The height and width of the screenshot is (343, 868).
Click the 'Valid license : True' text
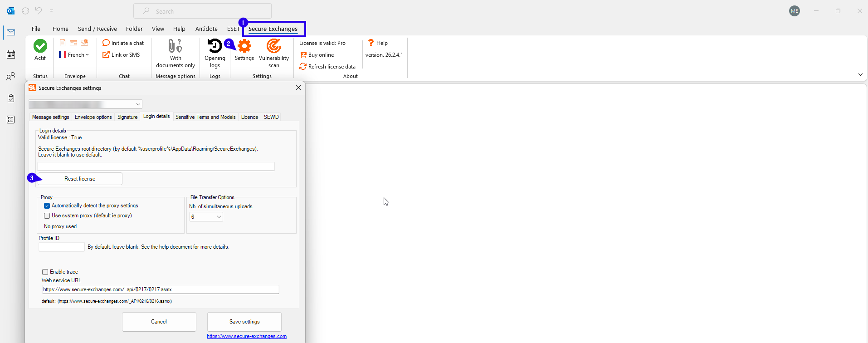click(x=60, y=137)
